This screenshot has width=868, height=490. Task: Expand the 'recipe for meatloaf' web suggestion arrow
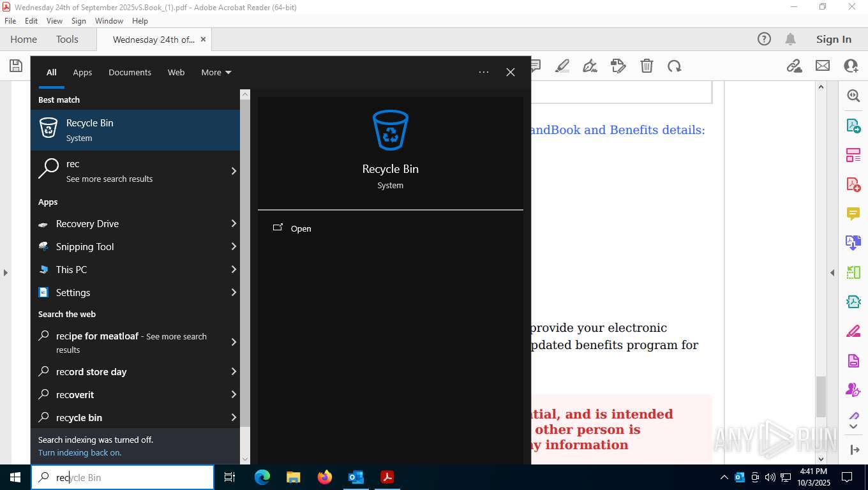pos(234,342)
